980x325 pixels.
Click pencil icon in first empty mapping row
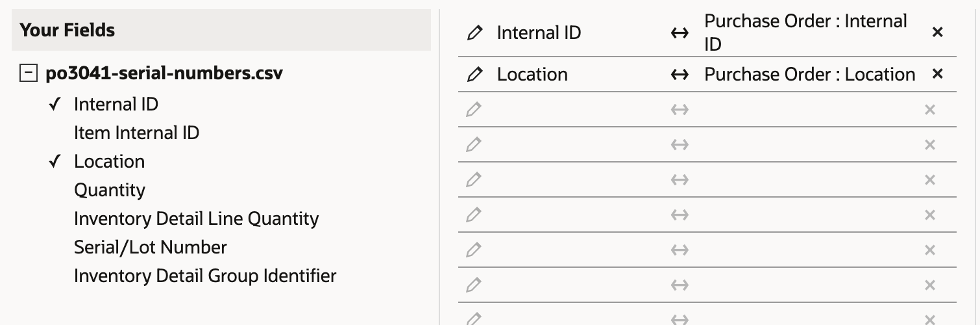click(474, 109)
